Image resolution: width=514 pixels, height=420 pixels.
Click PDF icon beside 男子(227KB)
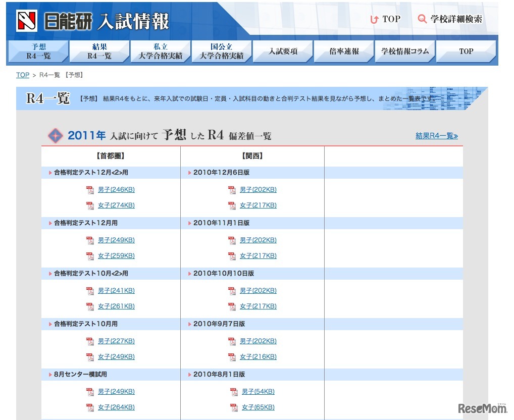click(x=90, y=341)
